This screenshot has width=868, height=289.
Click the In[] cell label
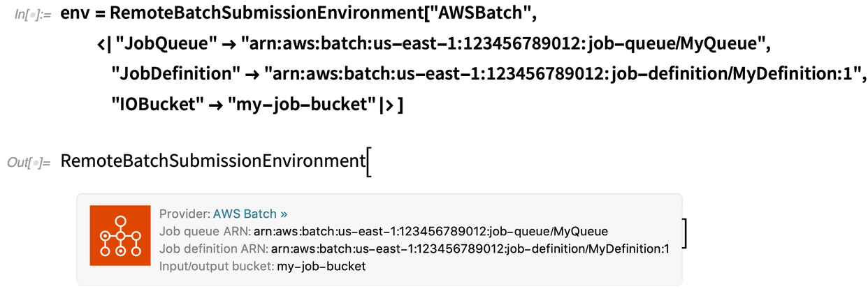[31, 15]
